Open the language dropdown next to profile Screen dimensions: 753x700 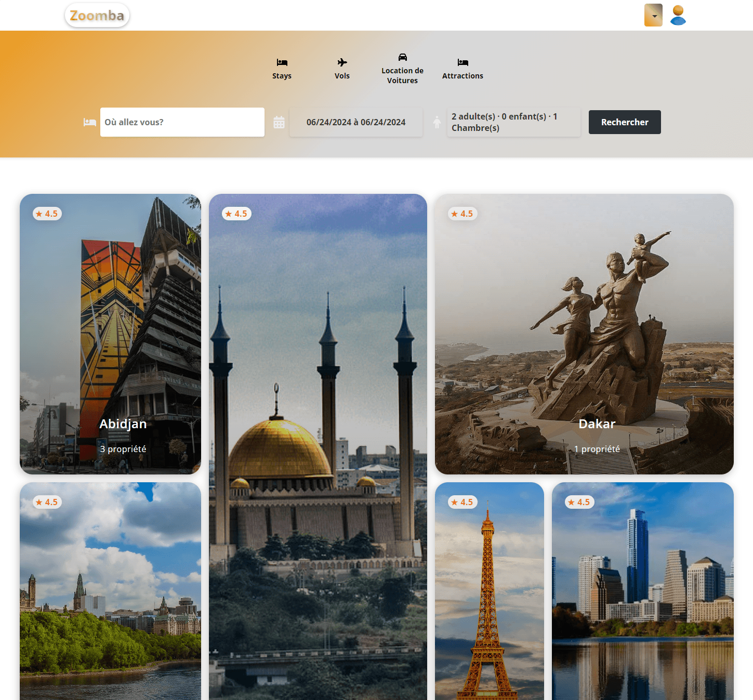click(653, 15)
